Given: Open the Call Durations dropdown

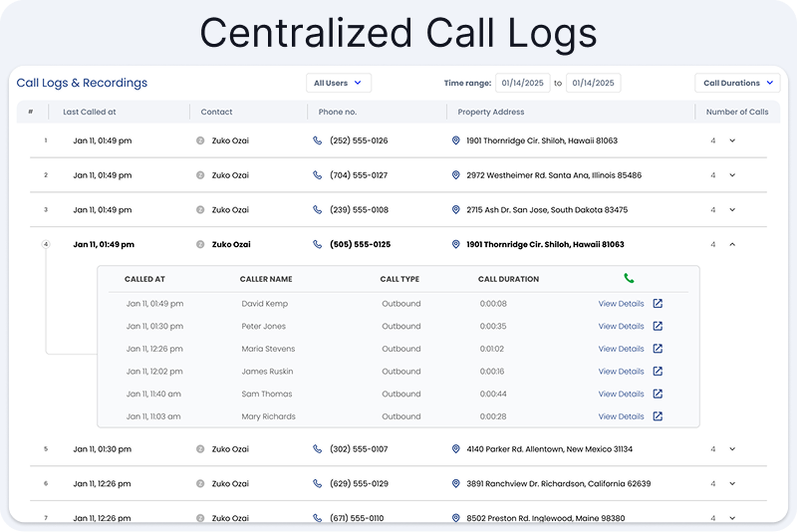Looking at the screenshot, I should click(737, 84).
